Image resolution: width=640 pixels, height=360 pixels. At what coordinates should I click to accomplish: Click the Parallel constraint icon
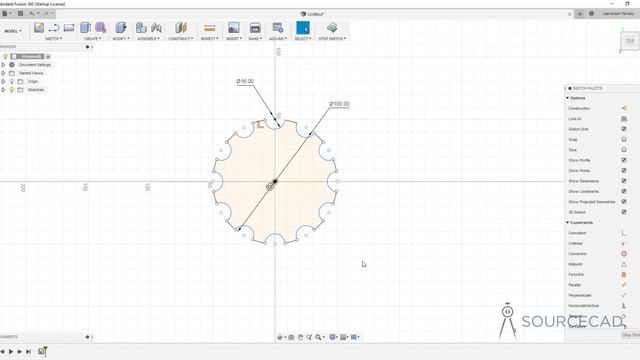pos(624,285)
